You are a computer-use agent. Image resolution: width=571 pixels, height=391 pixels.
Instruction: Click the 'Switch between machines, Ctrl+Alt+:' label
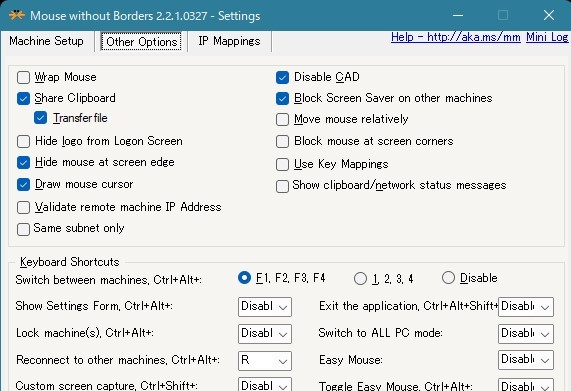[109, 280]
